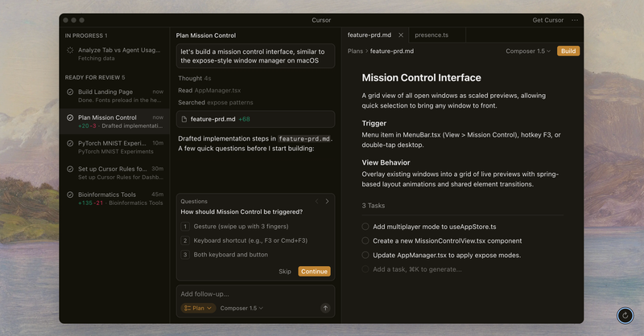Click the Build button

pos(568,51)
